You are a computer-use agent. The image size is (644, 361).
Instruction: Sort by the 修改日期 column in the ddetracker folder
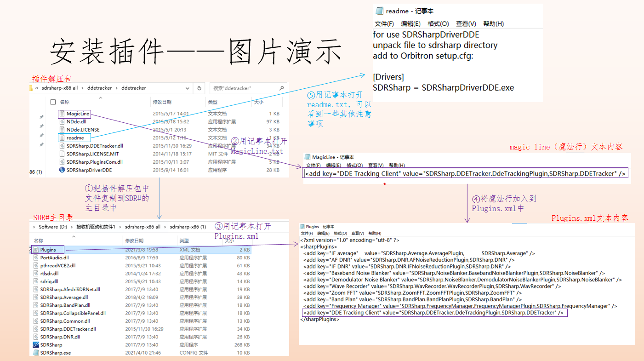pos(162,102)
